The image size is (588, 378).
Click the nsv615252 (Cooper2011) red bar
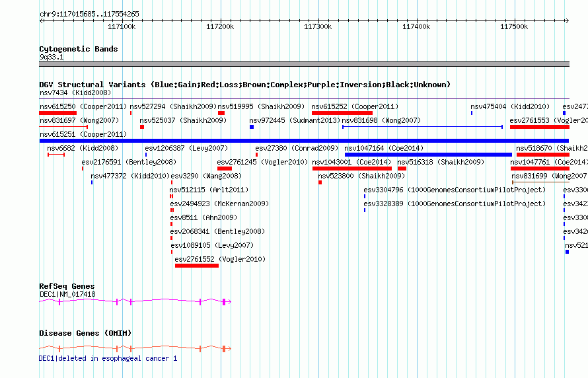point(342,113)
